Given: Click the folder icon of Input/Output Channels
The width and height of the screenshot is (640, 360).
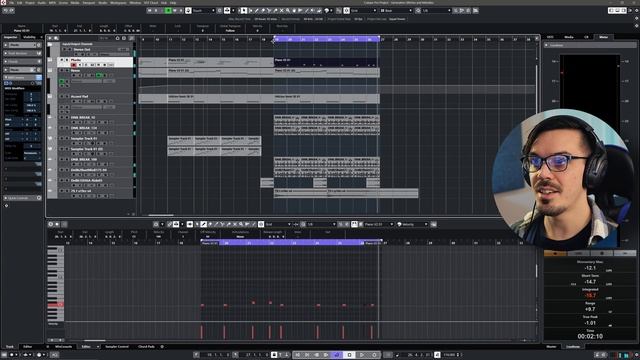Looking at the screenshot, I should click(50, 44).
